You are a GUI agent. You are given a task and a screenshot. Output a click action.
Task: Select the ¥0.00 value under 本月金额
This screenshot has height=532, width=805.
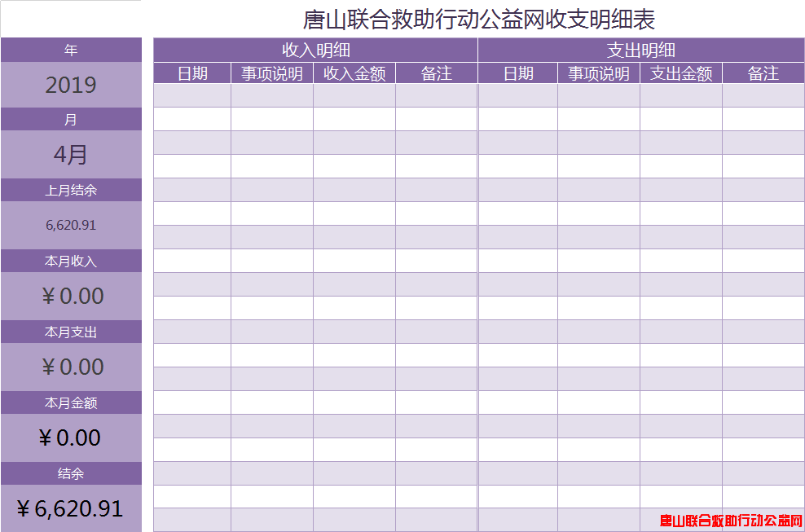tap(70, 437)
